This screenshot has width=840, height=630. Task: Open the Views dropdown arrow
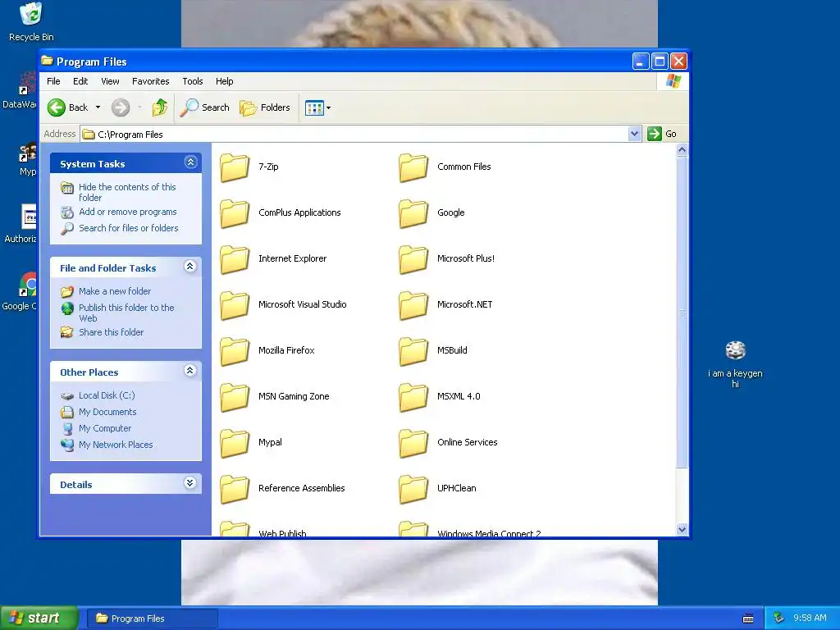(328, 107)
